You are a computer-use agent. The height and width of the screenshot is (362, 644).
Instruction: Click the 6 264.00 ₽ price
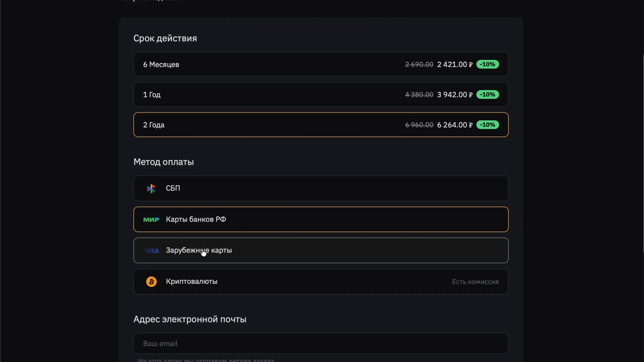[x=455, y=125]
